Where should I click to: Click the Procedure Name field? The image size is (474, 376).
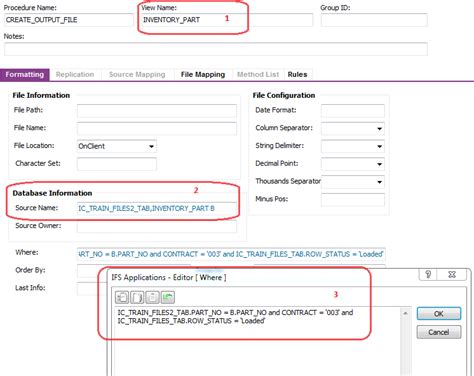[69, 20]
